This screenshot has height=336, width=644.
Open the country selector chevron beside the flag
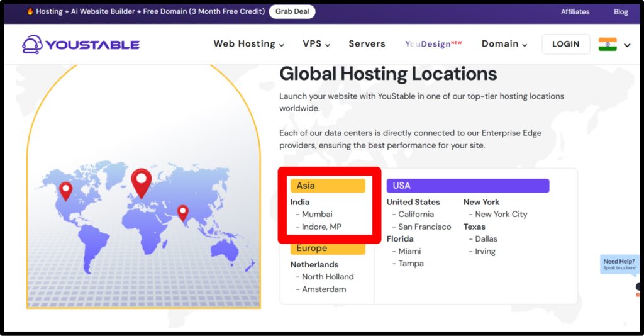(627, 45)
